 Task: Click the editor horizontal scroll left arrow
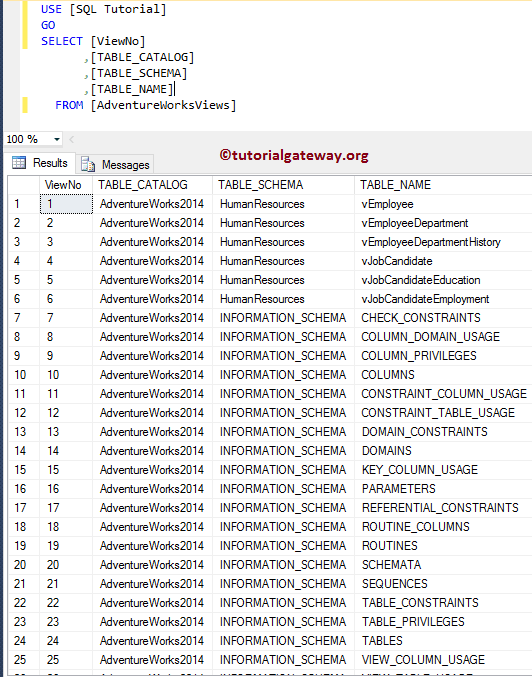[x=72, y=139]
